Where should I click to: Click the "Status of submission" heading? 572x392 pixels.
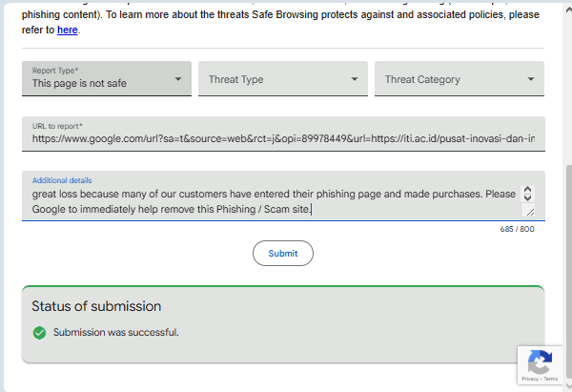(x=96, y=306)
